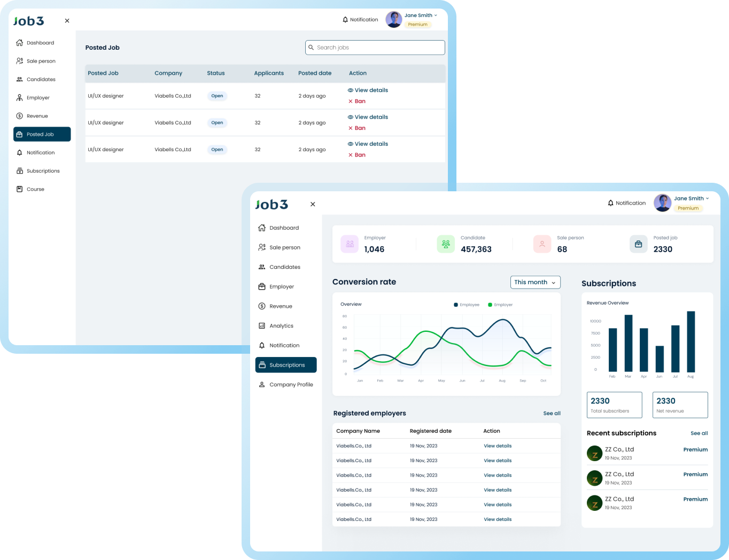Click the Analytics chart icon in the sidebar

(x=262, y=326)
